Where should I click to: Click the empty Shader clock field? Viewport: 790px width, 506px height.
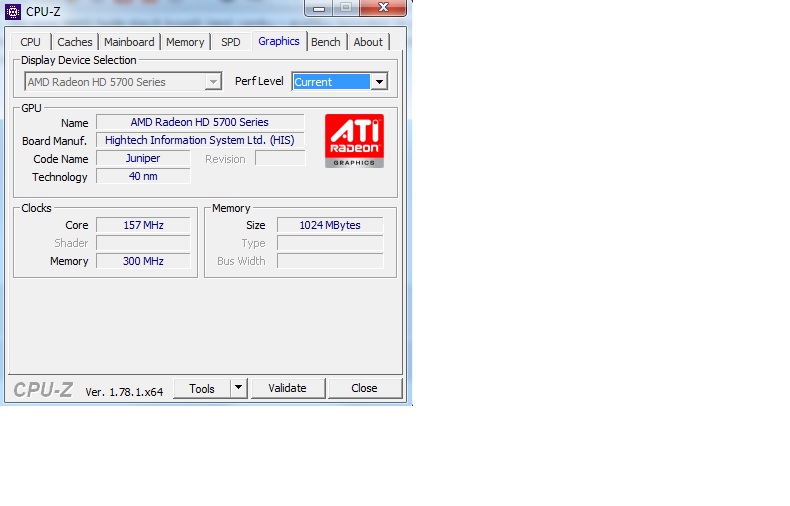click(x=143, y=243)
